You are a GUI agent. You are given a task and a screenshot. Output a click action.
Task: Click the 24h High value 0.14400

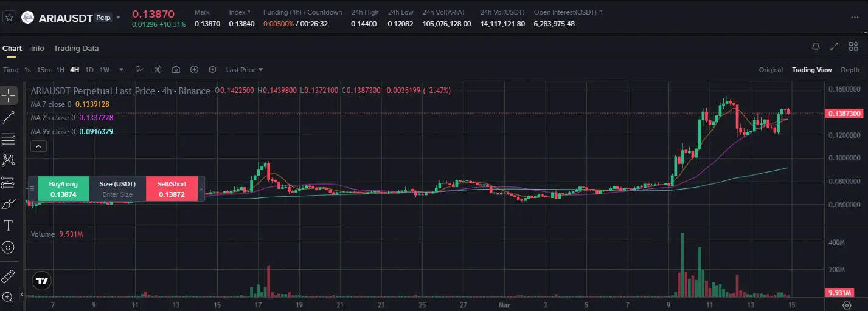click(x=364, y=24)
